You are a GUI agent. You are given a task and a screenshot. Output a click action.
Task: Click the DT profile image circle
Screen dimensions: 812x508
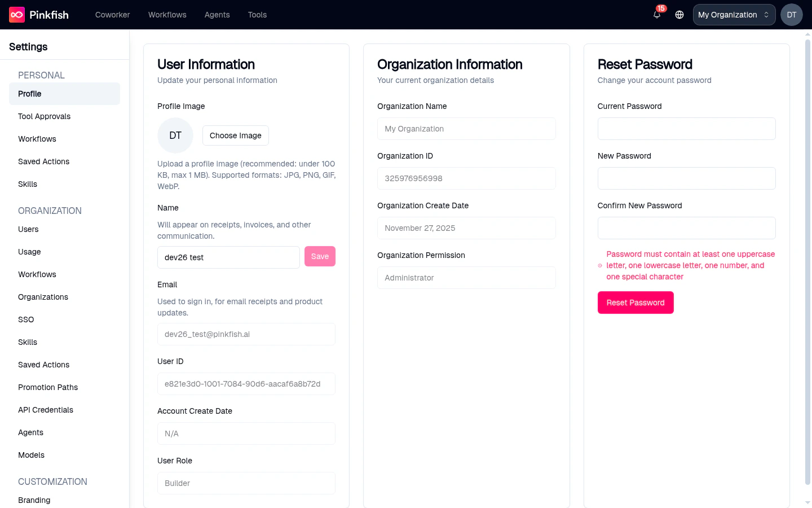(175, 135)
